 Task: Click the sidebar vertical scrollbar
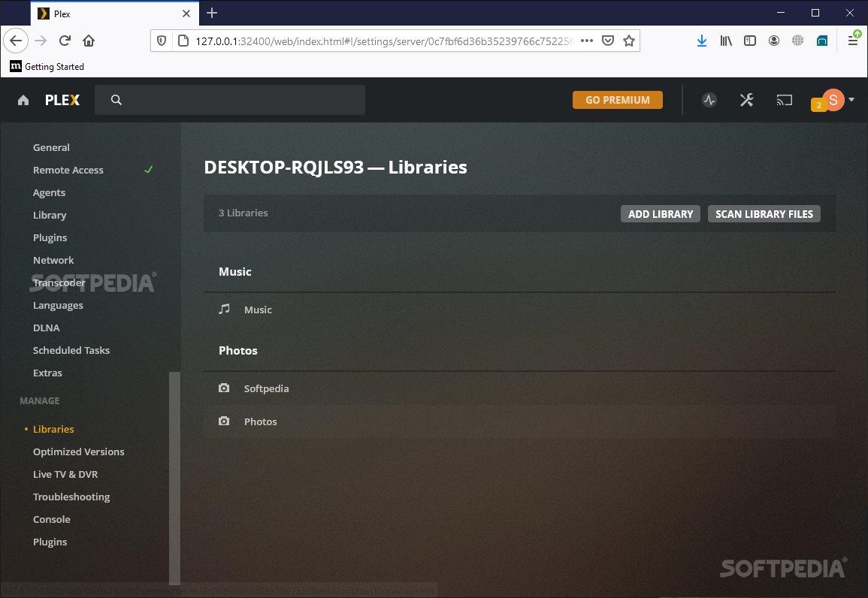[174, 479]
